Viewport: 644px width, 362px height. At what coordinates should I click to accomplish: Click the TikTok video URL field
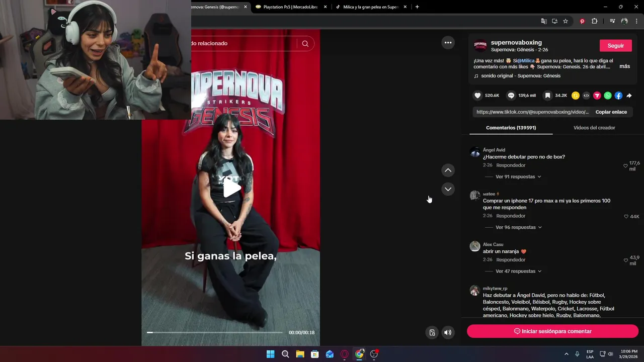point(532,112)
